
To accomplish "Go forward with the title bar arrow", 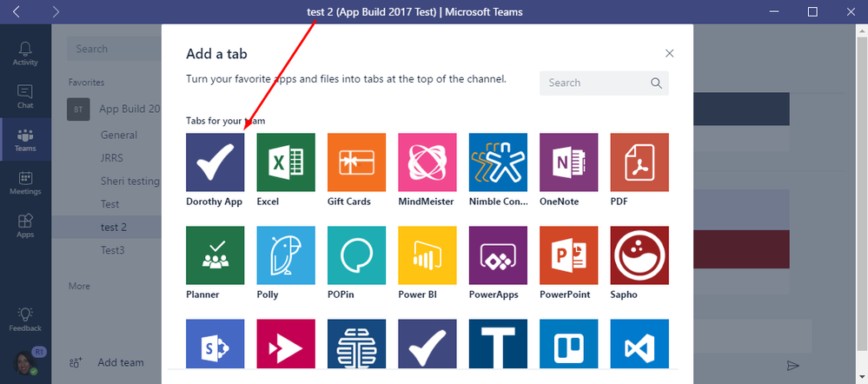I will [x=56, y=11].
